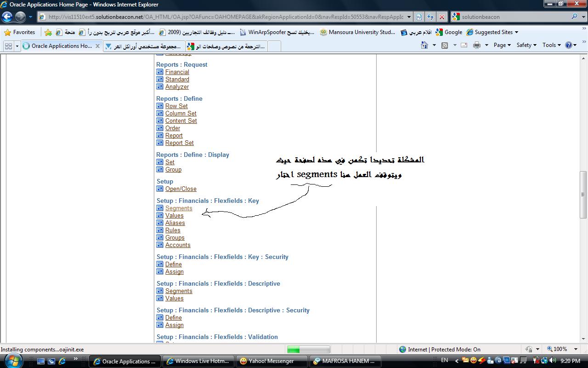Open the Home page icon in toolbar
Viewport: 588px width, 368px height.
[424, 45]
